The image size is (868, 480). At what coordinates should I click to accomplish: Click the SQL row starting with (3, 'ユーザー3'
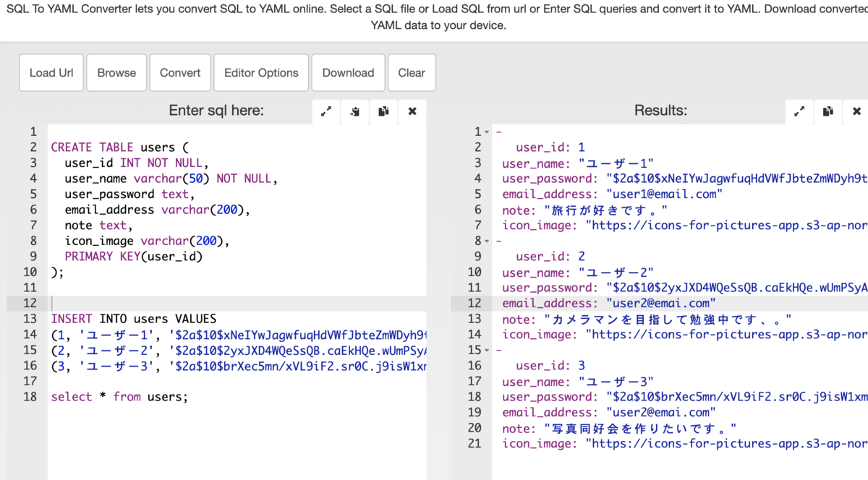[x=239, y=366]
